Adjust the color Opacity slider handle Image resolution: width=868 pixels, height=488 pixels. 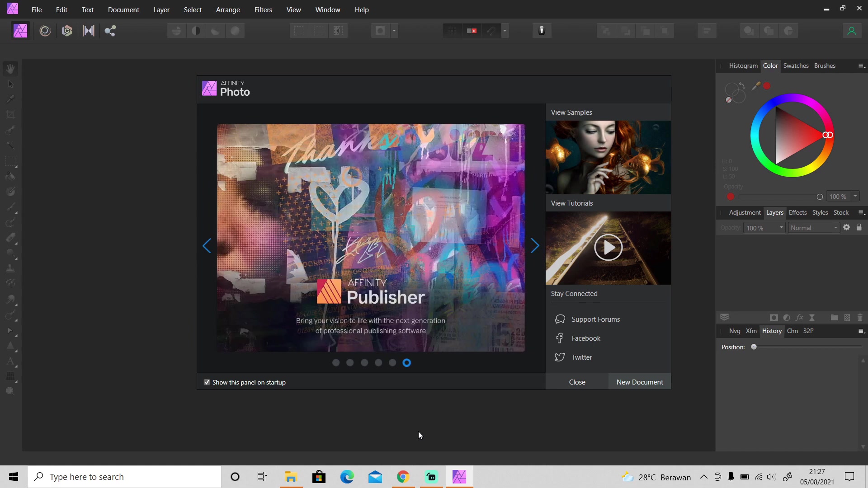tap(820, 197)
